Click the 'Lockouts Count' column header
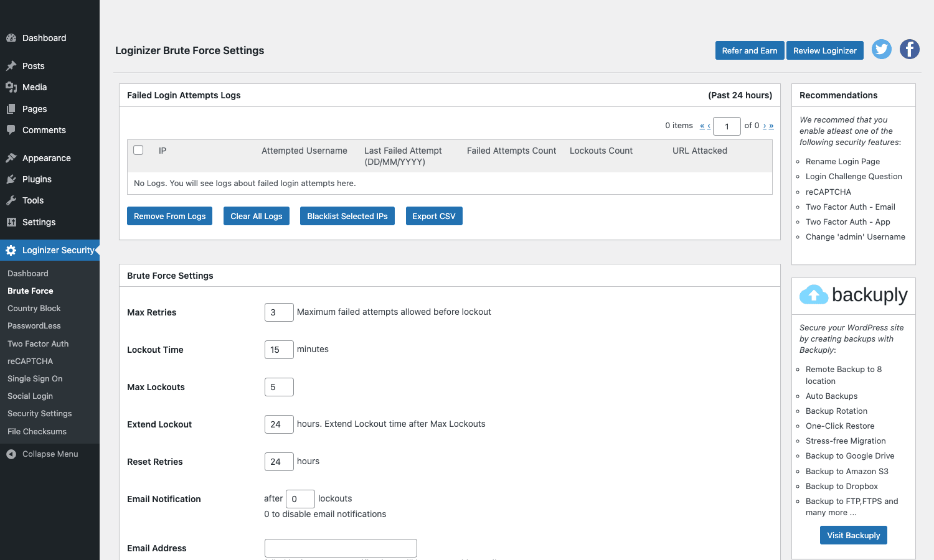This screenshot has width=934, height=560. (x=601, y=151)
